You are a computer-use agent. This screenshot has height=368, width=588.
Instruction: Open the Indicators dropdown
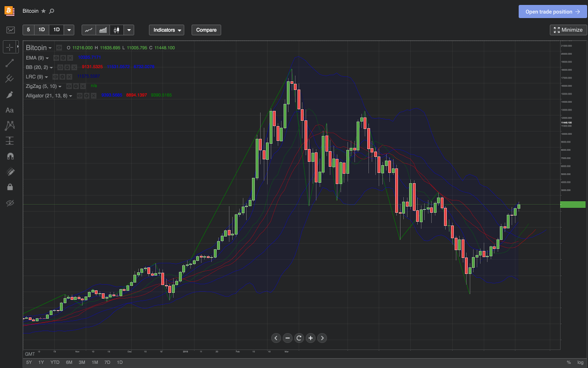167,30
